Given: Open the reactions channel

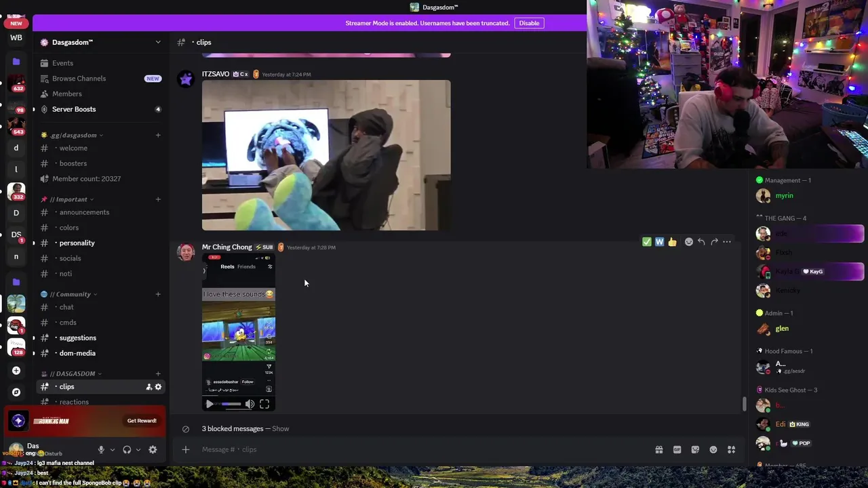Looking at the screenshot, I should 101,402.
